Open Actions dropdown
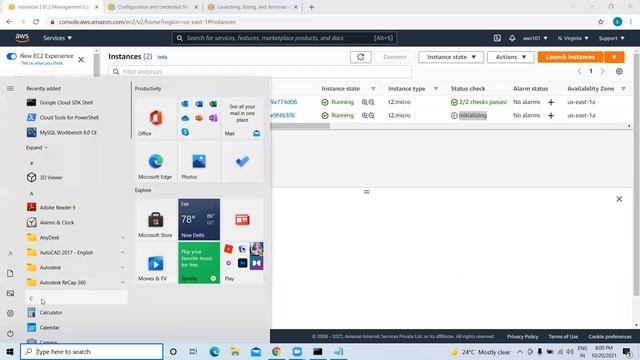 click(511, 57)
